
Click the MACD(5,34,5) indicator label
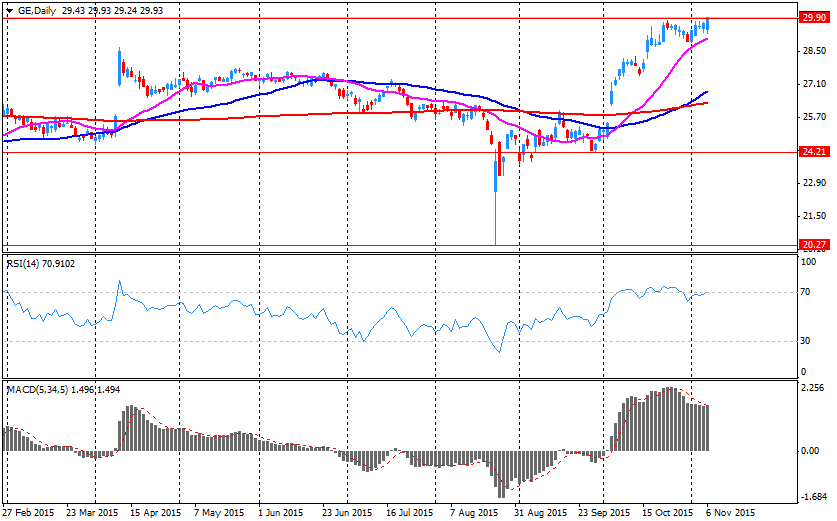point(64,390)
